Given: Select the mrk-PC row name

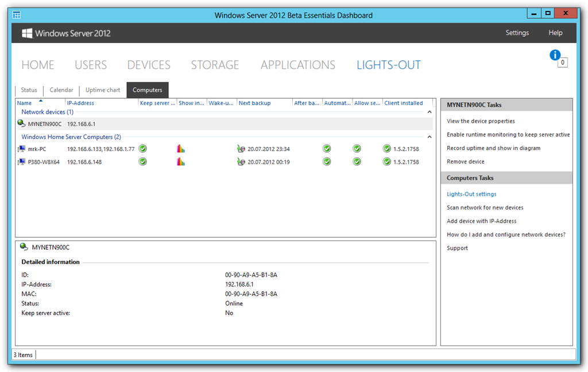Looking at the screenshot, I should [37, 149].
